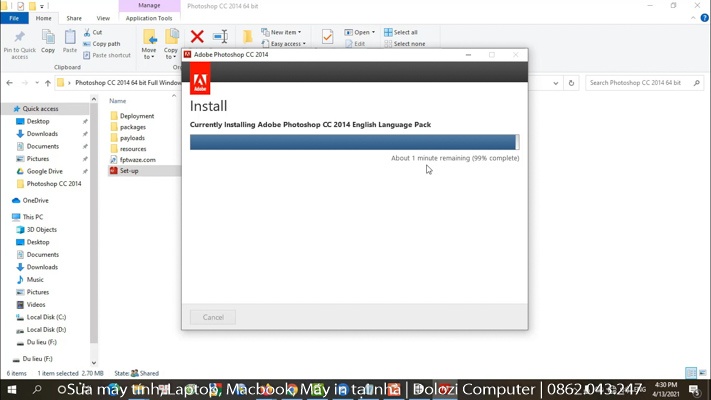Open the File menu tab

(x=14, y=18)
